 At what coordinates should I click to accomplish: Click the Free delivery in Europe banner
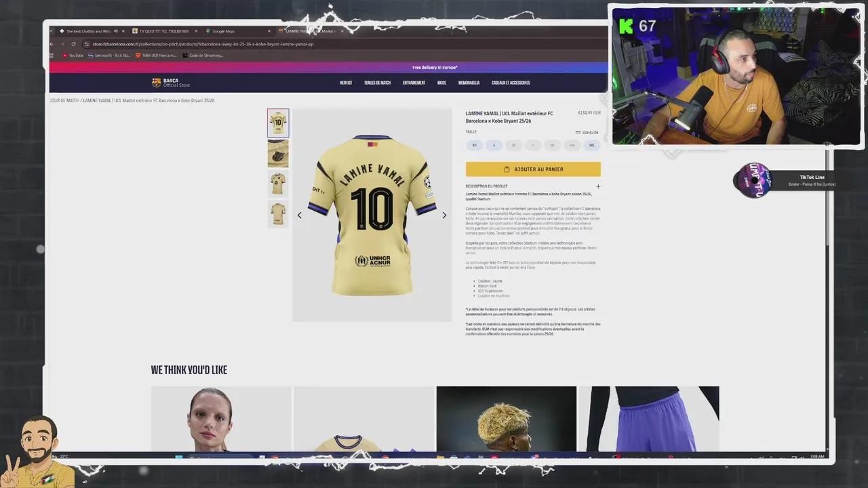(435, 68)
